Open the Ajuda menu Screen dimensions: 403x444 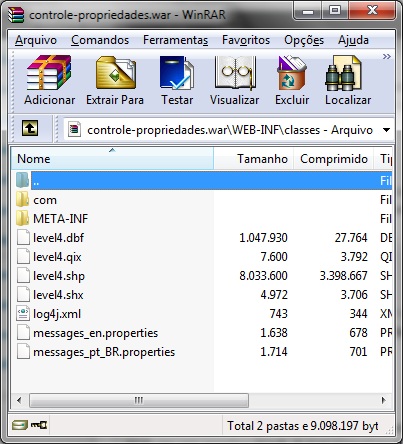(353, 40)
